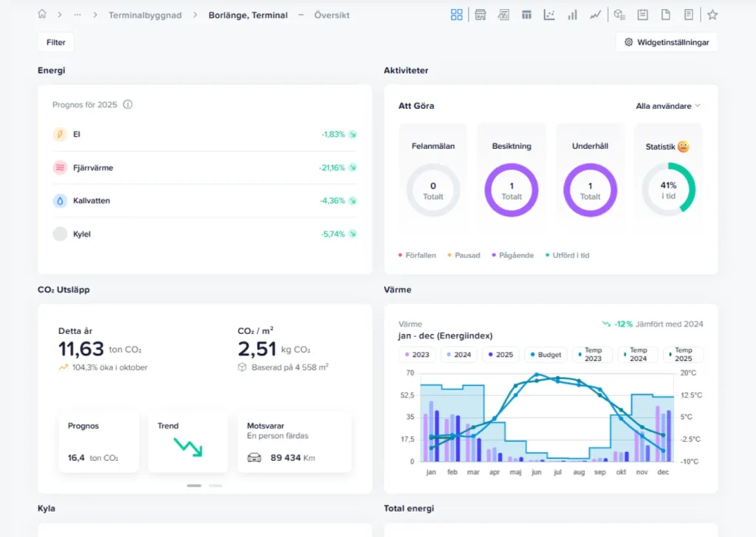Open the scatter plot chart view

click(x=549, y=15)
